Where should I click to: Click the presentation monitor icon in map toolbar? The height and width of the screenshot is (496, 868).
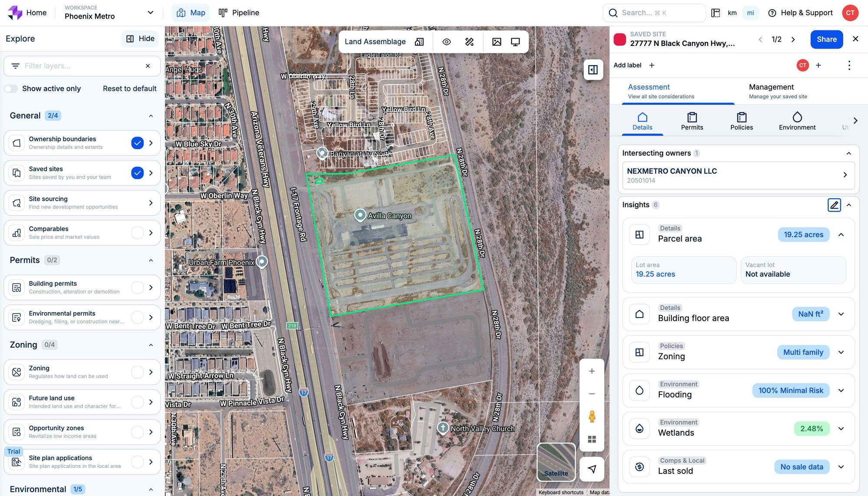click(515, 42)
